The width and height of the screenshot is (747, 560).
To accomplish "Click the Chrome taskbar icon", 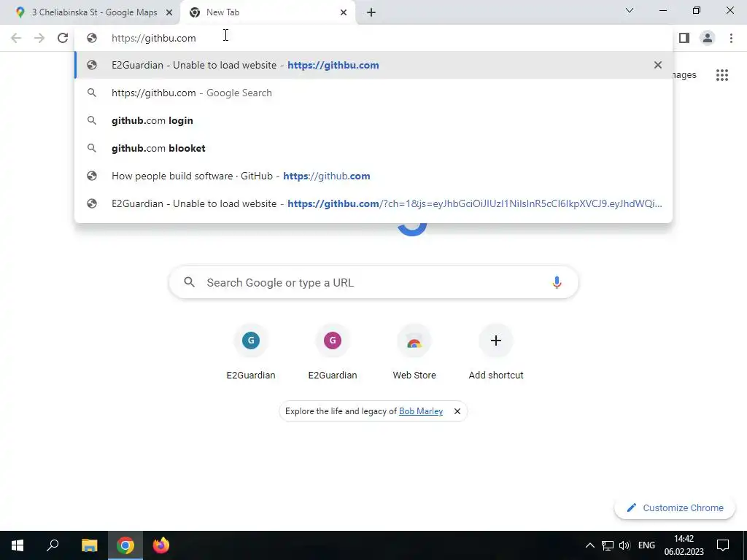I will coord(125,545).
